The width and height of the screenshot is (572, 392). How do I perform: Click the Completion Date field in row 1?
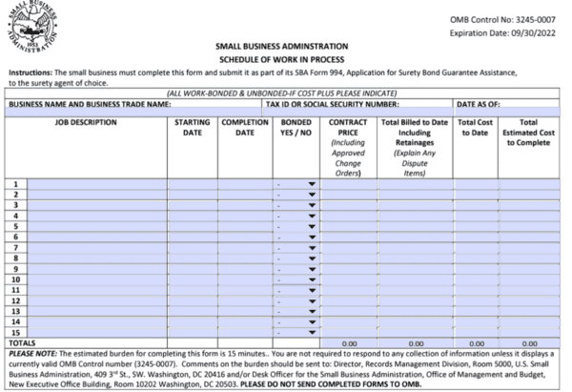pos(245,184)
